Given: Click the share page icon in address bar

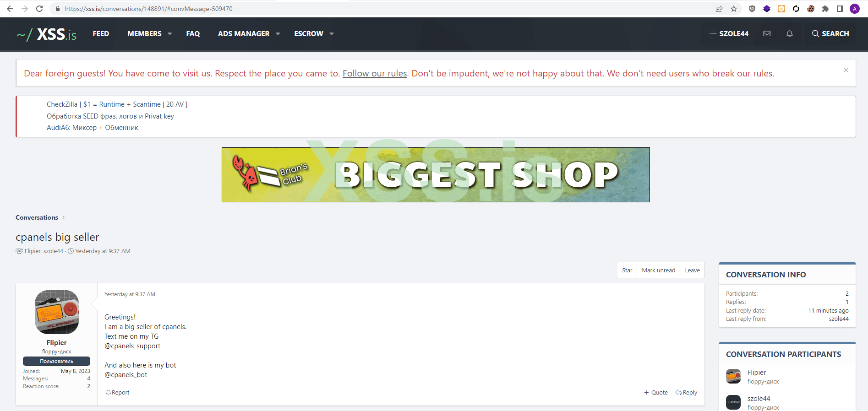Looking at the screenshot, I should coord(719,9).
